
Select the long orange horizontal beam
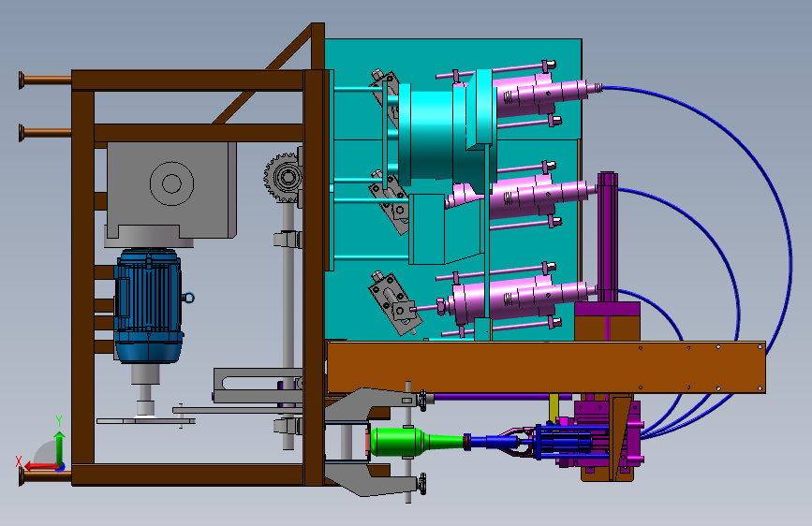pyautogui.click(x=546, y=367)
